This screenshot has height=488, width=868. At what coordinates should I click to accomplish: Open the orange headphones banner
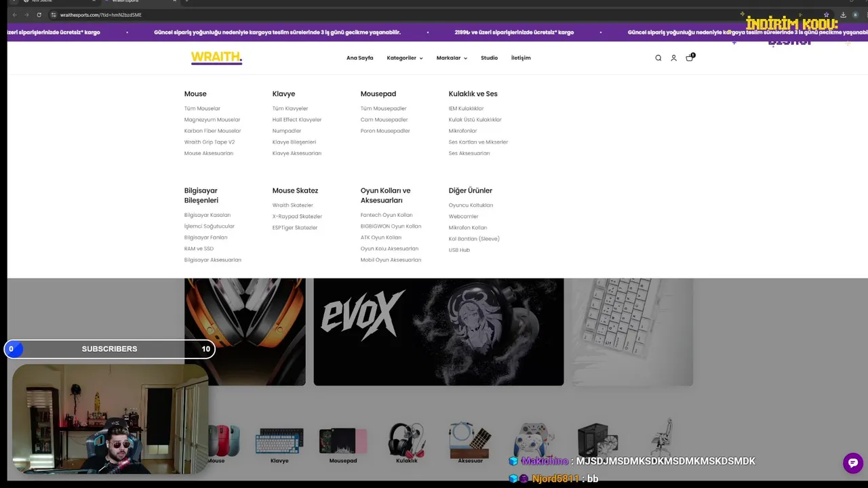click(x=245, y=332)
